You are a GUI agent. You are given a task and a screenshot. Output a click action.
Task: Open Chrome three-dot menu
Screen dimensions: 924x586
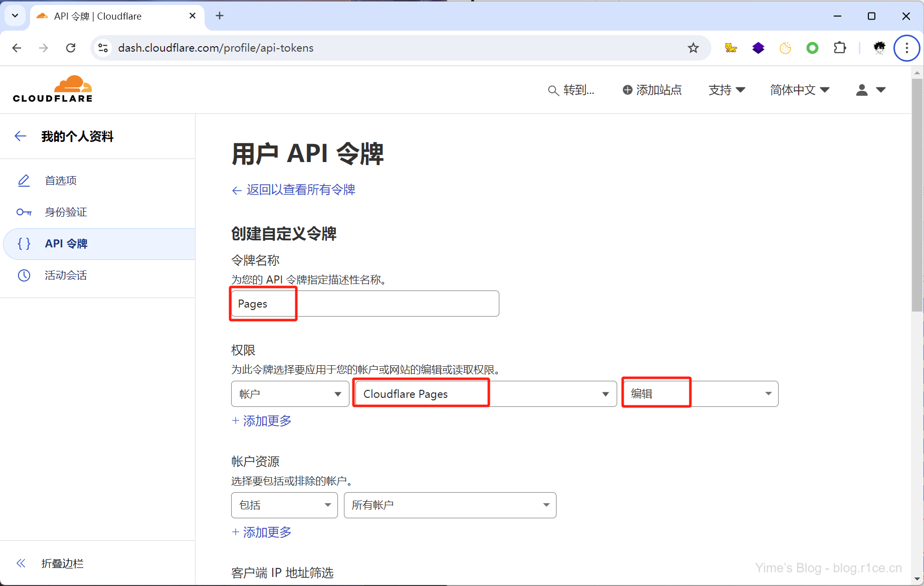point(906,48)
